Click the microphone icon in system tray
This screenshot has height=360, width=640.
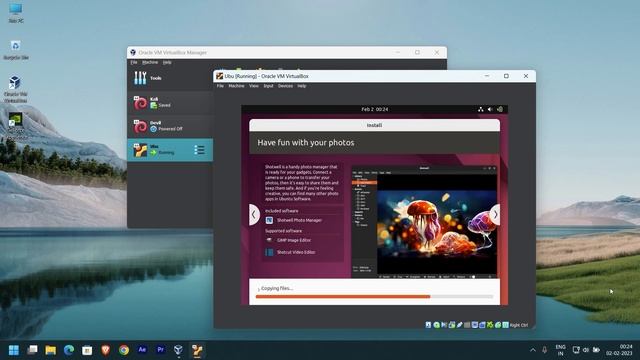544,350
